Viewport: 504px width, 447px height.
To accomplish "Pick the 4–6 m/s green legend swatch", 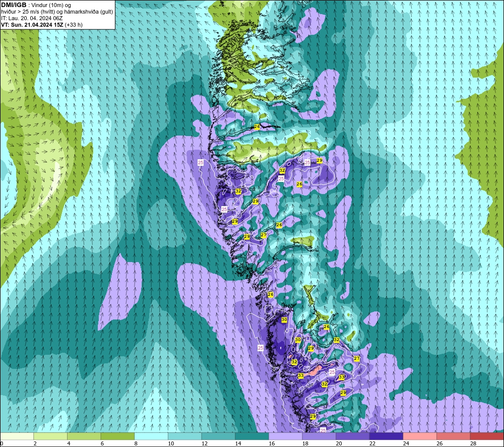I will pos(84,436).
